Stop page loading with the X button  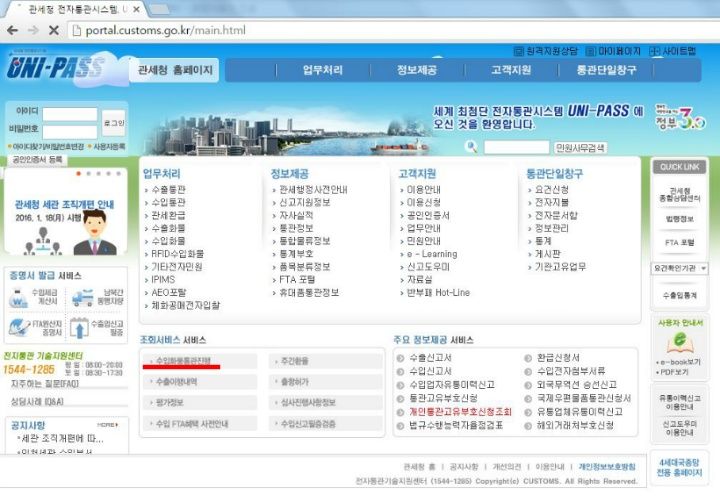click(x=54, y=30)
